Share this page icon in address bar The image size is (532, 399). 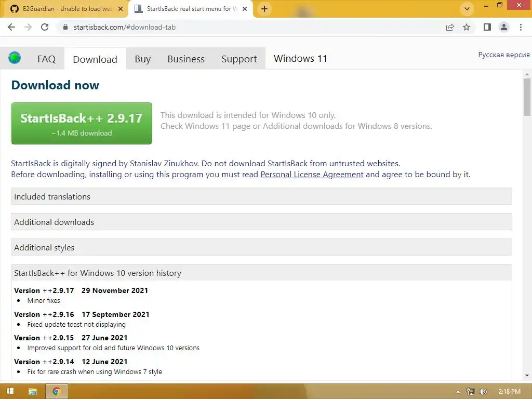click(x=449, y=27)
